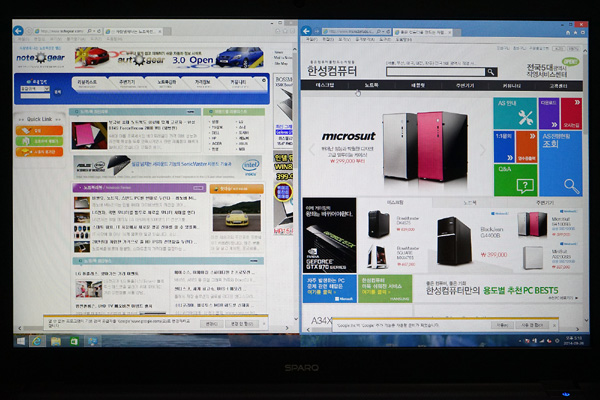Open the red tile with double arrows
This screenshot has height=400, width=600.
pos(571,113)
